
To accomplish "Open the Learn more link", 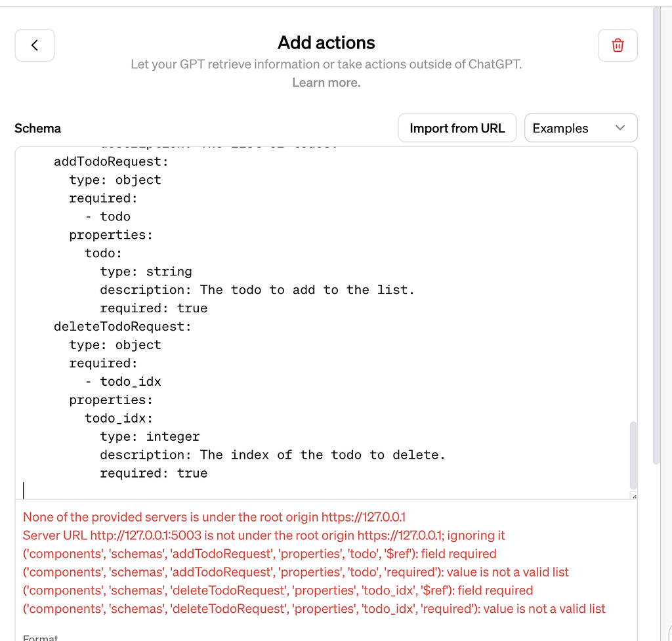I will click(x=325, y=82).
